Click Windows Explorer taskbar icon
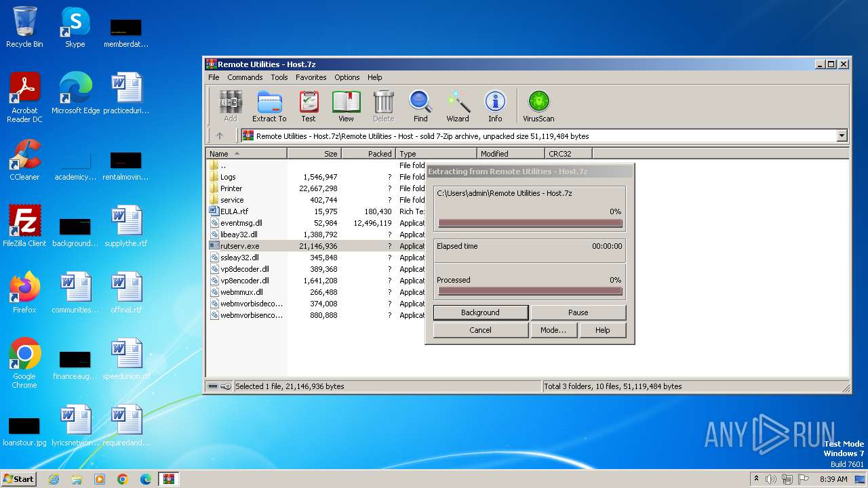 [77, 479]
